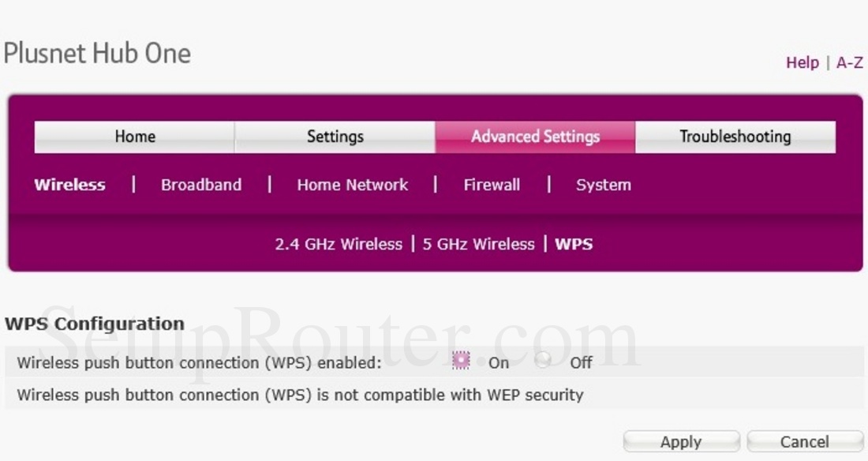Screen dimensions: 868x461
Task: Select the WPS sub-tab
Action: click(x=574, y=245)
